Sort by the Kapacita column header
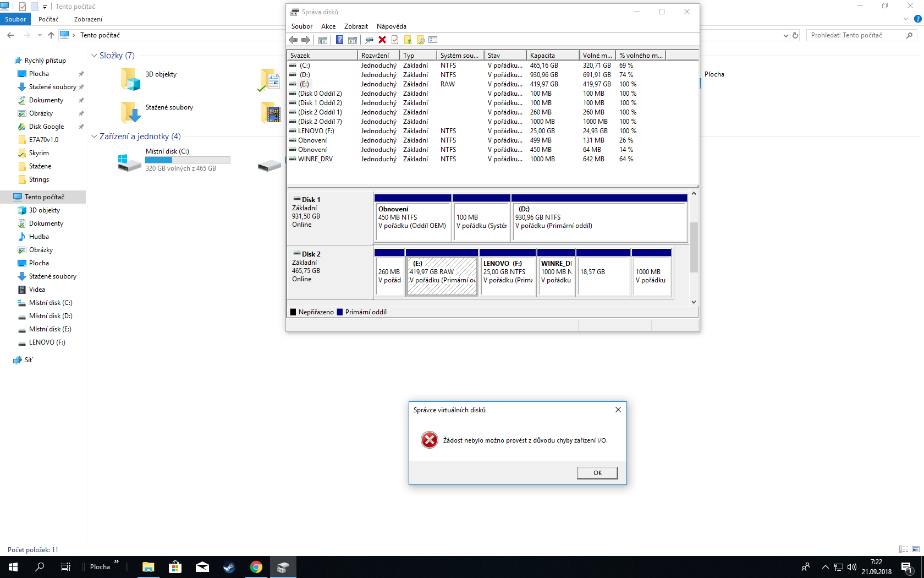Screen dimensions: 924x578 click(553, 55)
